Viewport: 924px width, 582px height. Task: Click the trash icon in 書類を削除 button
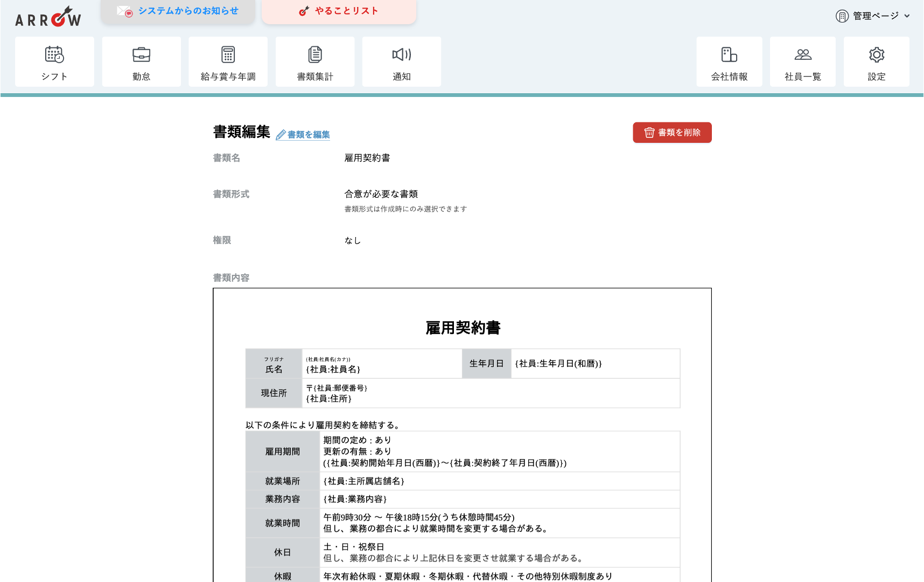click(x=649, y=133)
